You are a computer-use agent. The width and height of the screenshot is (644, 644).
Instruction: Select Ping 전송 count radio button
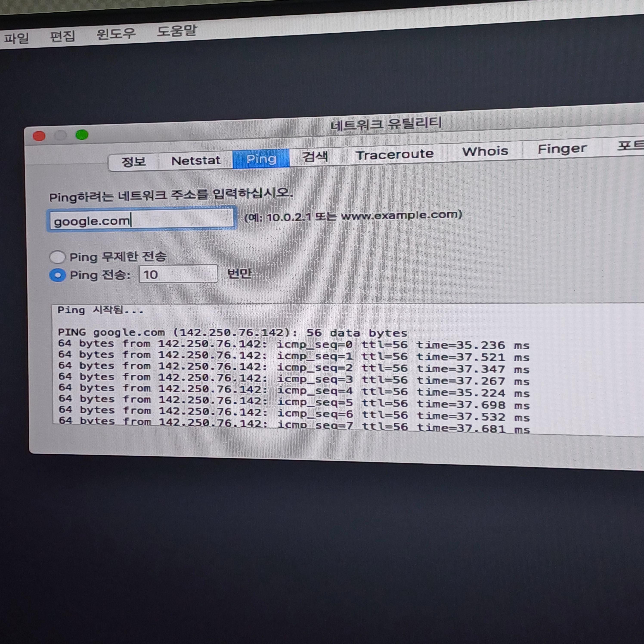click(x=57, y=275)
